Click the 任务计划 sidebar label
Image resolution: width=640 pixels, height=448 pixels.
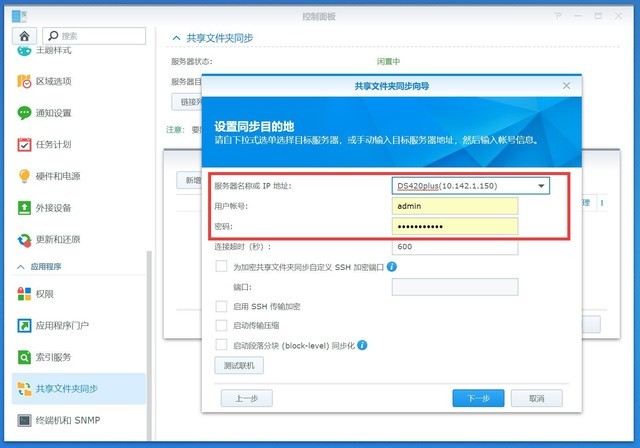(x=53, y=144)
